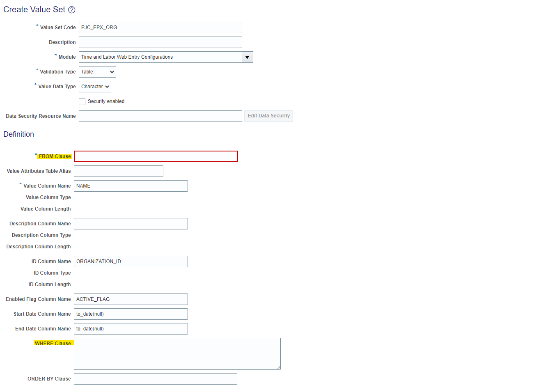Select the Value Column Name field showing NAME
545x392 pixels.
131,186
